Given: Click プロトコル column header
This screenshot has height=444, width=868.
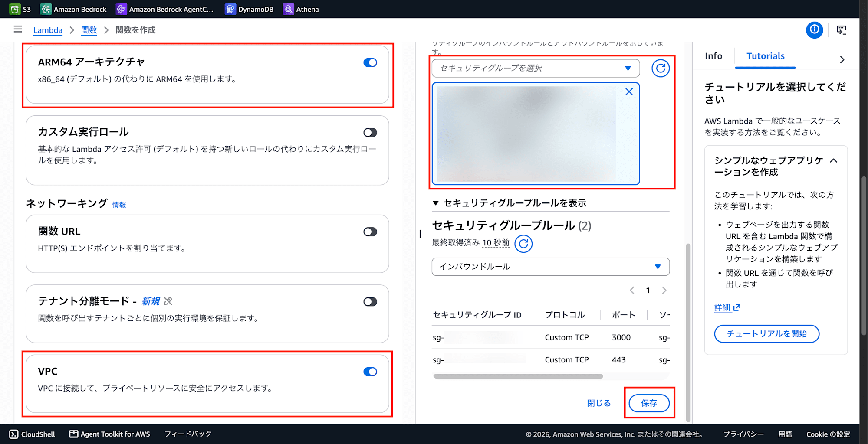Looking at the screenshot, I should click(565, 315).
